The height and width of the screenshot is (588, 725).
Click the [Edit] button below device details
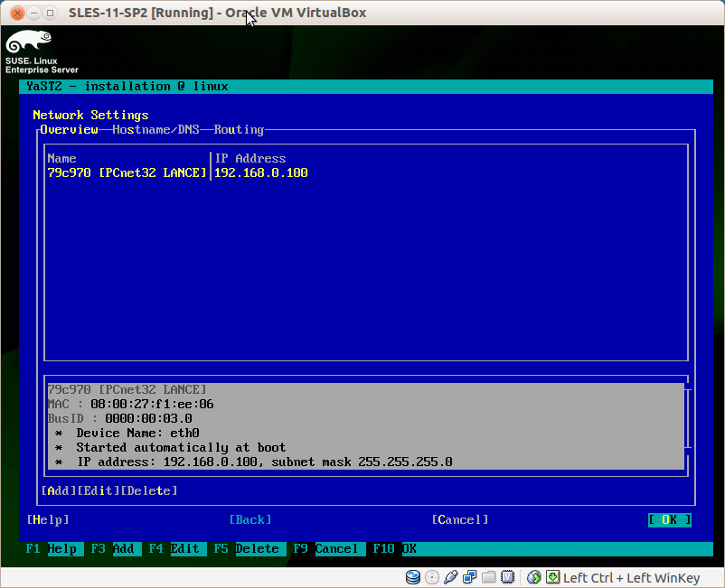99,490
